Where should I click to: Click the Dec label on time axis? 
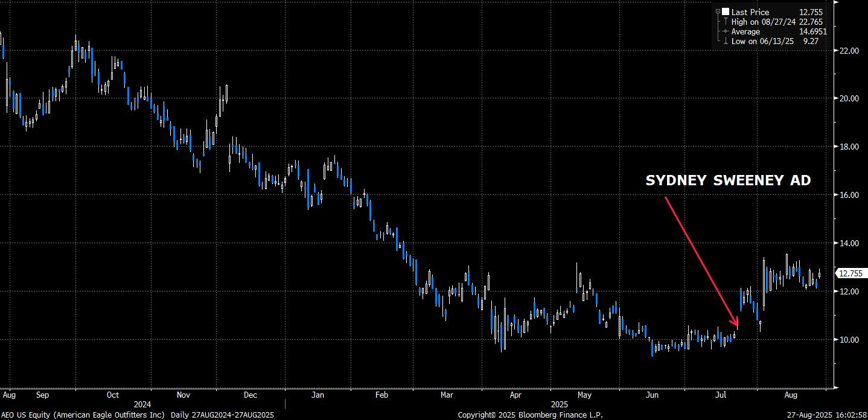coord(251,396)
